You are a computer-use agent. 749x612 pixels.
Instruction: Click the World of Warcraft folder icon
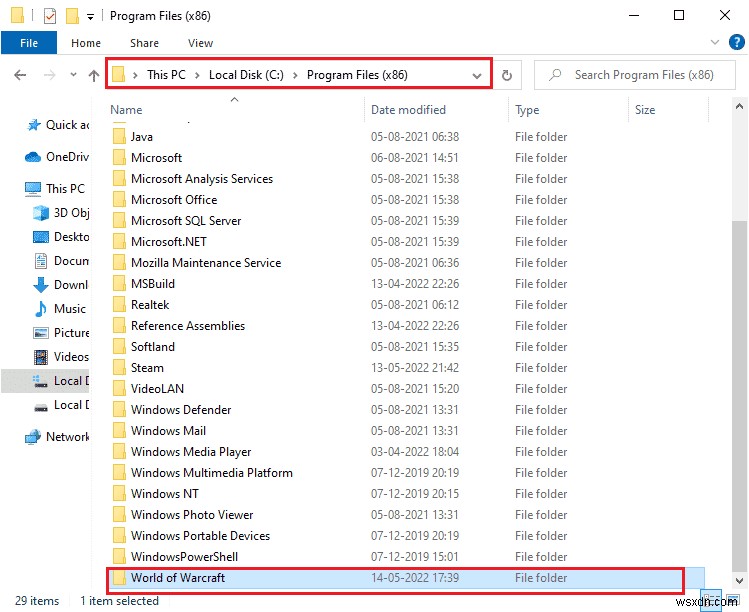pos(119,578)
